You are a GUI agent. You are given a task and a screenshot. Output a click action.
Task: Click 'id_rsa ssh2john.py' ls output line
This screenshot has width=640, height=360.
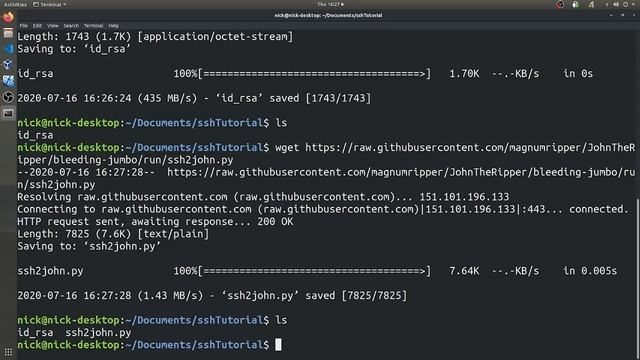74,333
